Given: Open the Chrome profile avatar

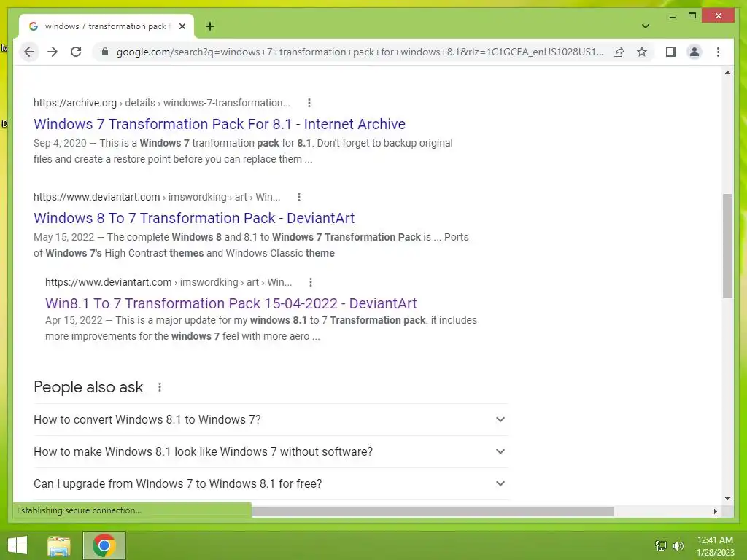Looking at the screenshot, I should 694,52.
